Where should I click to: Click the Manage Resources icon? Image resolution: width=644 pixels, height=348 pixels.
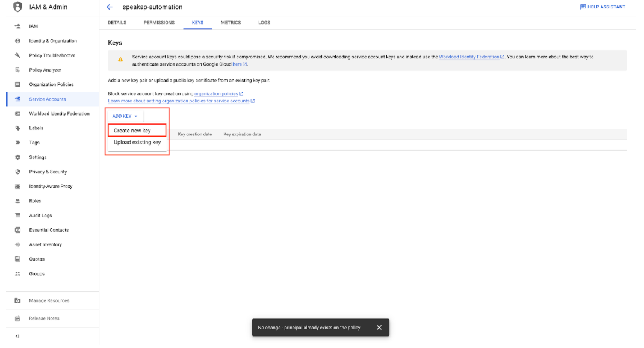17,301
